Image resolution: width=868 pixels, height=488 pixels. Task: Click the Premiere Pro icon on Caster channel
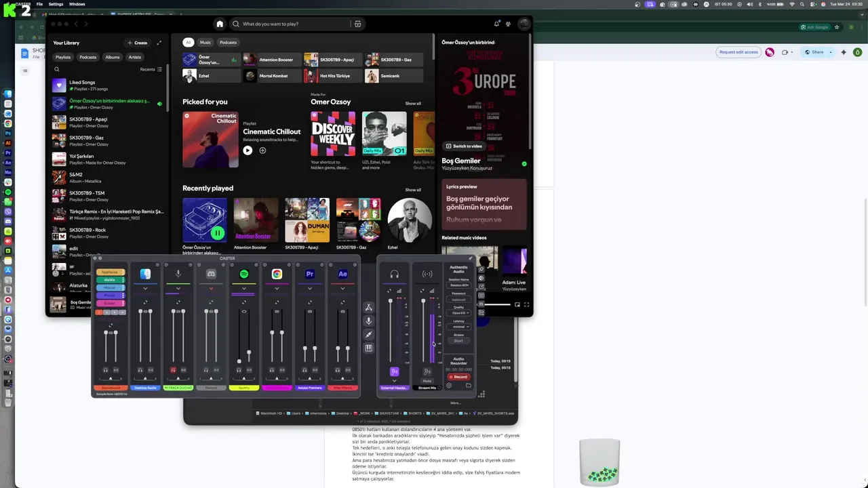pyautogui.click(x=310, y=274)
